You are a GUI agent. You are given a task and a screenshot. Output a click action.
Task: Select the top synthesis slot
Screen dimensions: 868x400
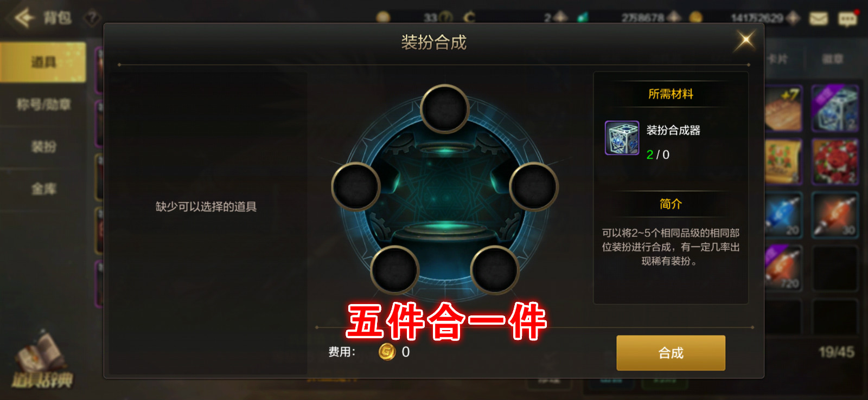(x=445, y=109)
